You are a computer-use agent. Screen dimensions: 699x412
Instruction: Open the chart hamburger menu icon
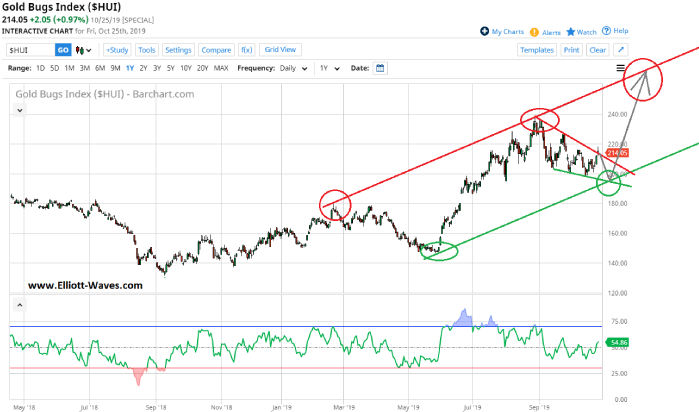[621, 68]
